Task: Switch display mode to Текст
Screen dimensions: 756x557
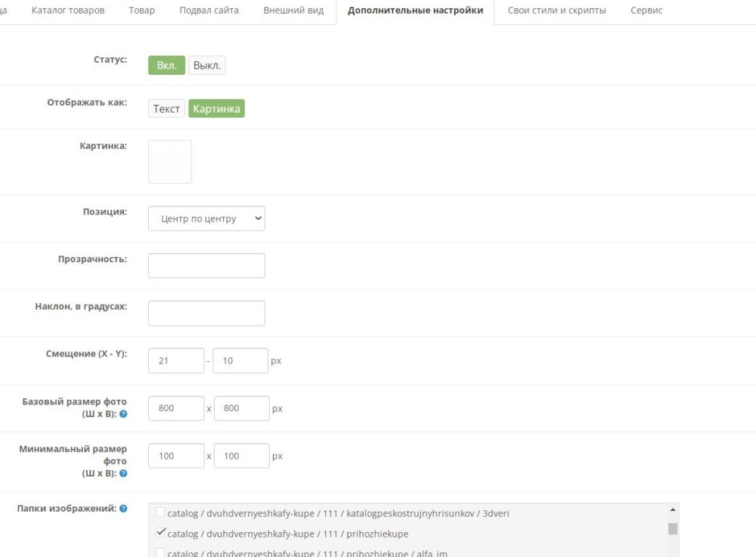Action: 166,108
